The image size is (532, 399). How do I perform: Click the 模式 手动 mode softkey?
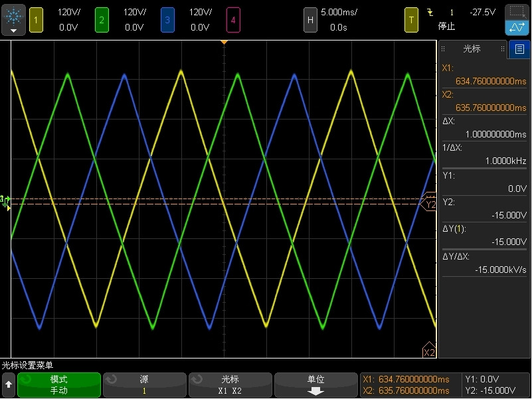59,385
